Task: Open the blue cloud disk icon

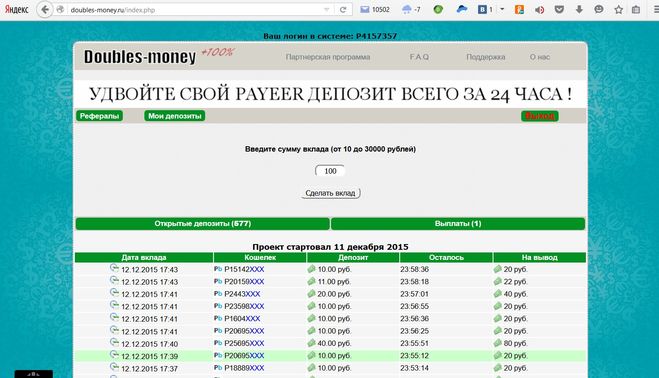Action: tap(462, 9)
